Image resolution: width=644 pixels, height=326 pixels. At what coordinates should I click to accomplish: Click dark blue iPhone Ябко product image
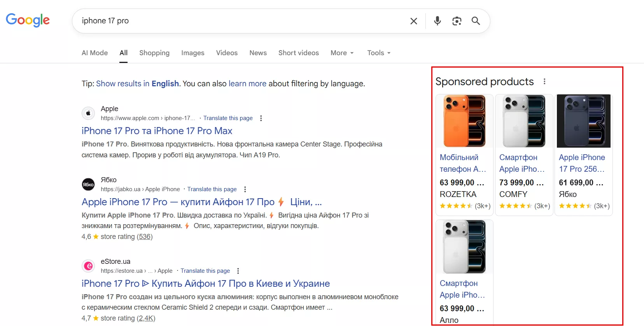(584, 121)
